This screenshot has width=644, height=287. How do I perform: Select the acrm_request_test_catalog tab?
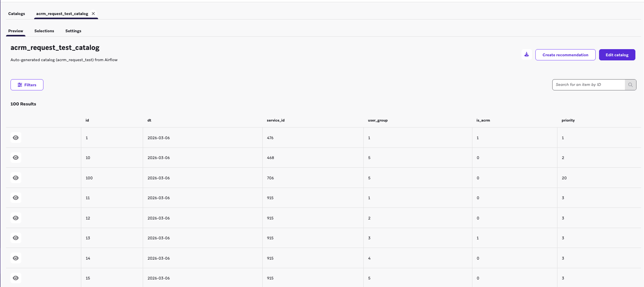pos(62,14)
